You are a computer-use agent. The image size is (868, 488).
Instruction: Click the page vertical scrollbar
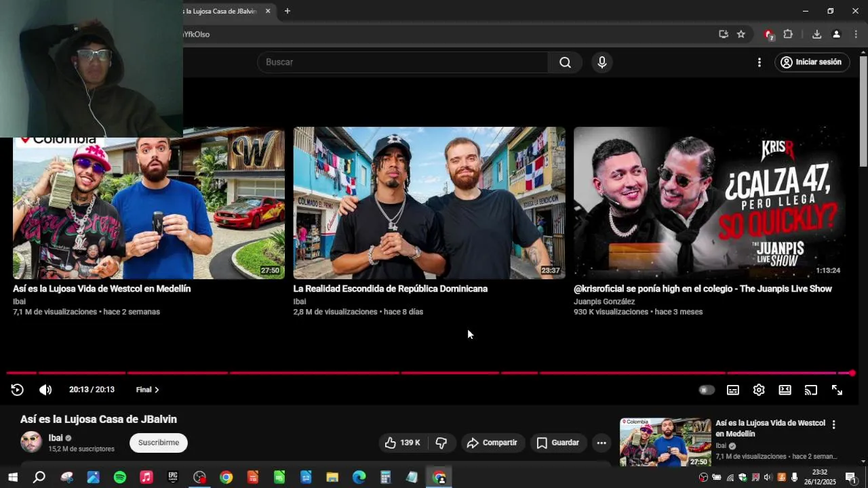(x=863, y=112)
